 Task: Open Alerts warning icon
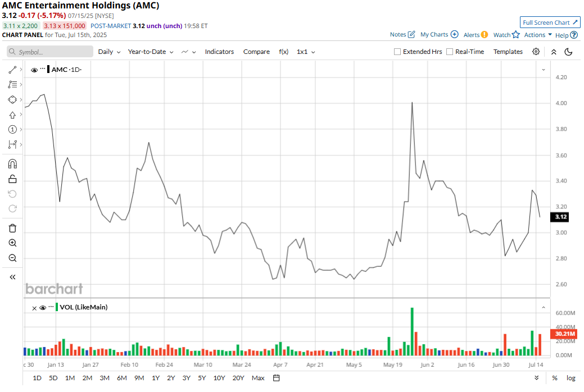pos(484,35)
